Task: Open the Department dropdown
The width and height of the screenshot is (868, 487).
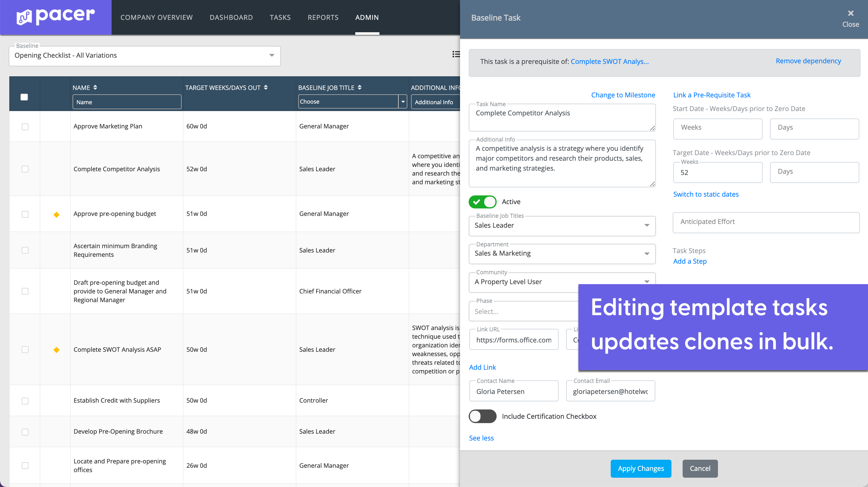Action: (x=562, y=254)
